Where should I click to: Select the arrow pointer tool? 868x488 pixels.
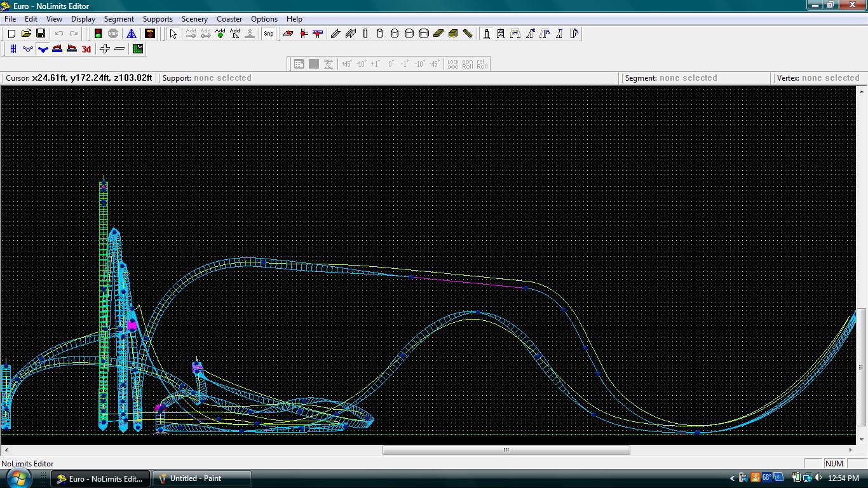tap(173, 34)
